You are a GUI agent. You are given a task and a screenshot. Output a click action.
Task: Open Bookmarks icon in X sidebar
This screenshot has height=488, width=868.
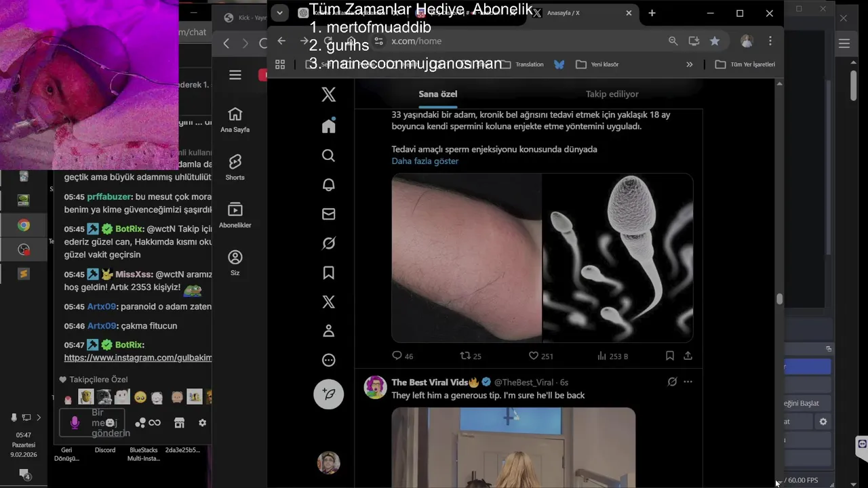(328, 272)
